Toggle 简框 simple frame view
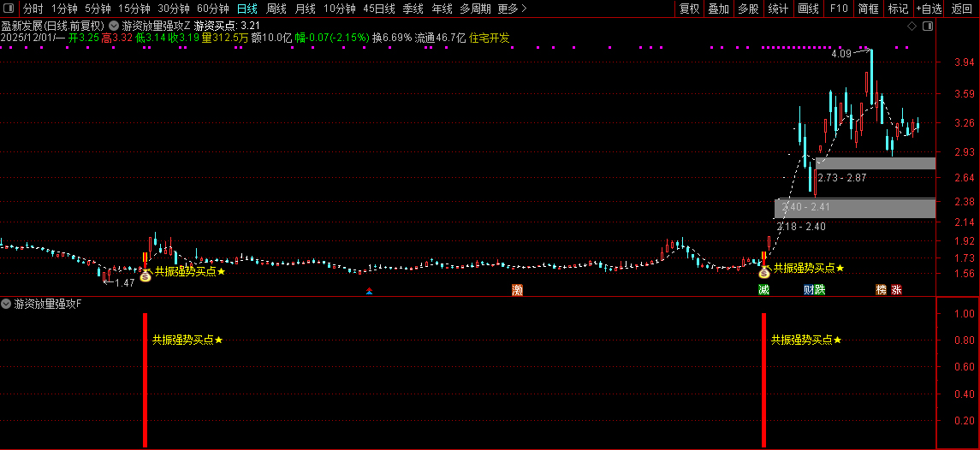This screenshot has height=450, width=980. click(x=868, y=9)
